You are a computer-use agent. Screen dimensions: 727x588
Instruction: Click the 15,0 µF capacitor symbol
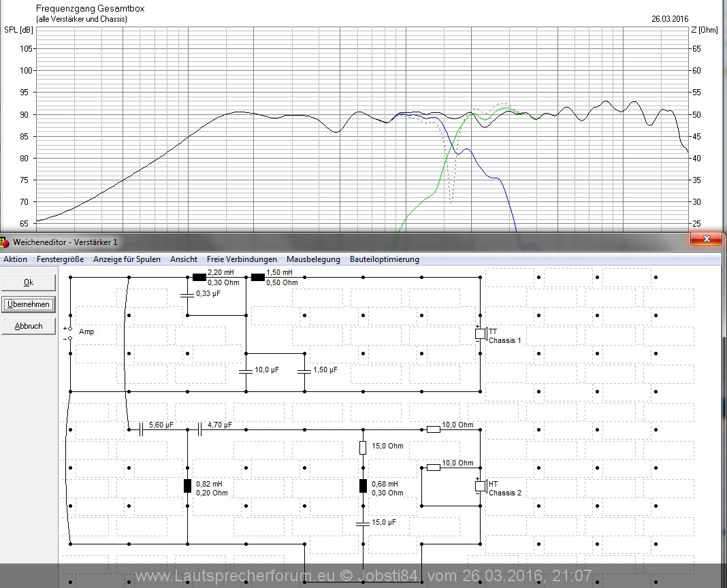[x=363, y=523]
